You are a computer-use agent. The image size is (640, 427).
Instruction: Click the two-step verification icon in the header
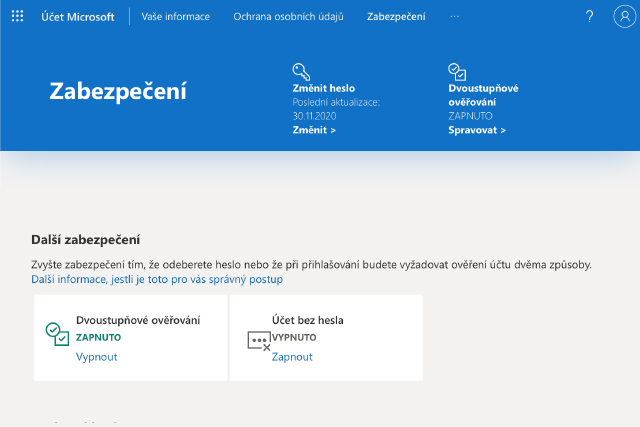click(457, 72)
